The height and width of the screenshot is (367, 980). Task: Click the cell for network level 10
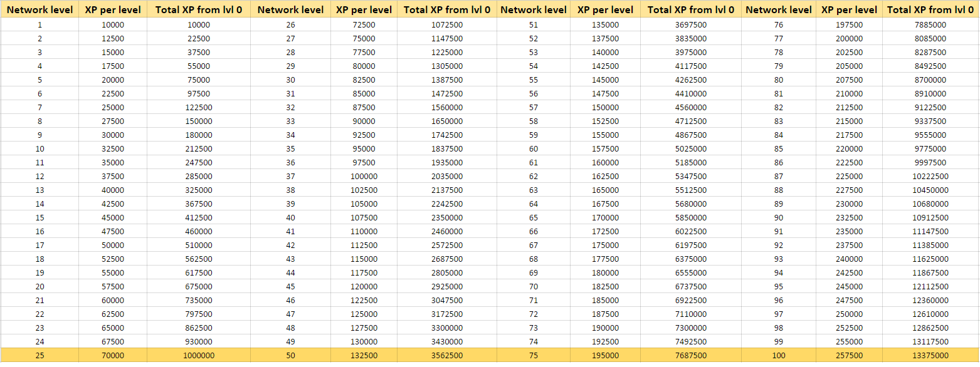(x=40, y=149)
